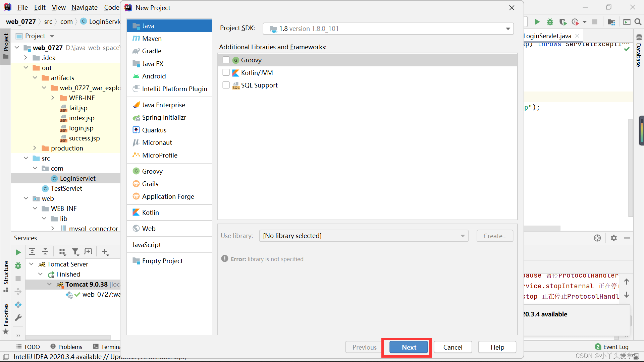The image size is (644, 362).
Task: Collapse out folder node
Action: click(x=26, y=68)
